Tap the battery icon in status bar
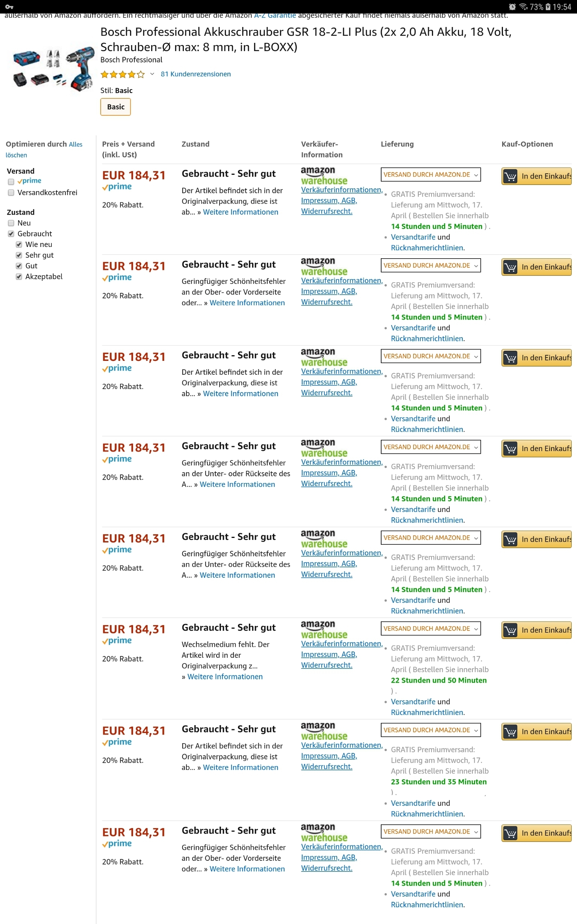The width and height of the screenshot is (577, 924). (548, 6)
